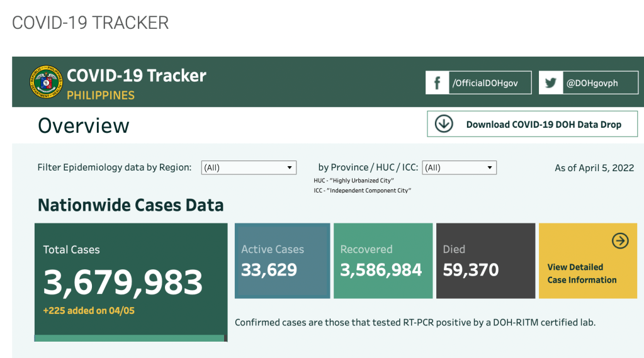Click the Department of Health seal logo
Screen dimensions: 644x358
click(47, 82)
